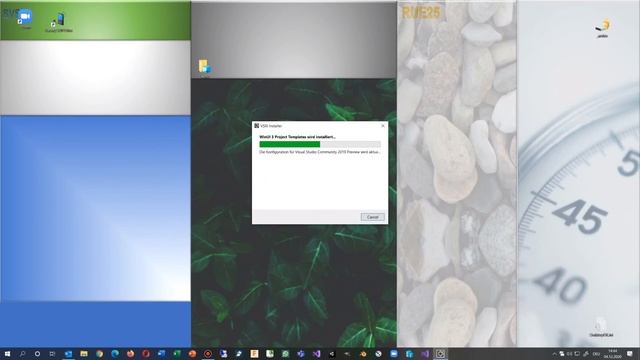Open Microsoft Teams from taskbar

(x=301, y=354)
